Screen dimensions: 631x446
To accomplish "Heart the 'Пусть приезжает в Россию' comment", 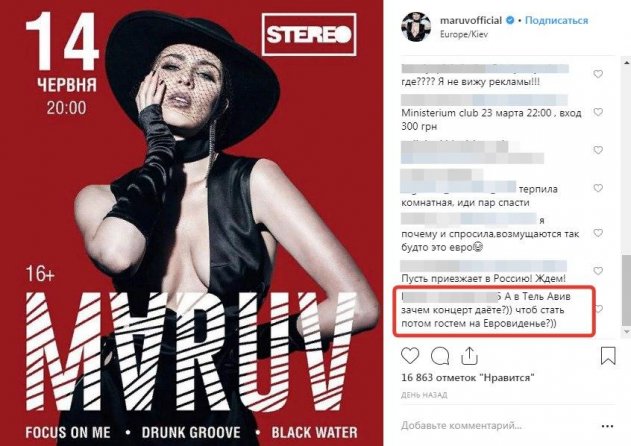I will point(598,271).
